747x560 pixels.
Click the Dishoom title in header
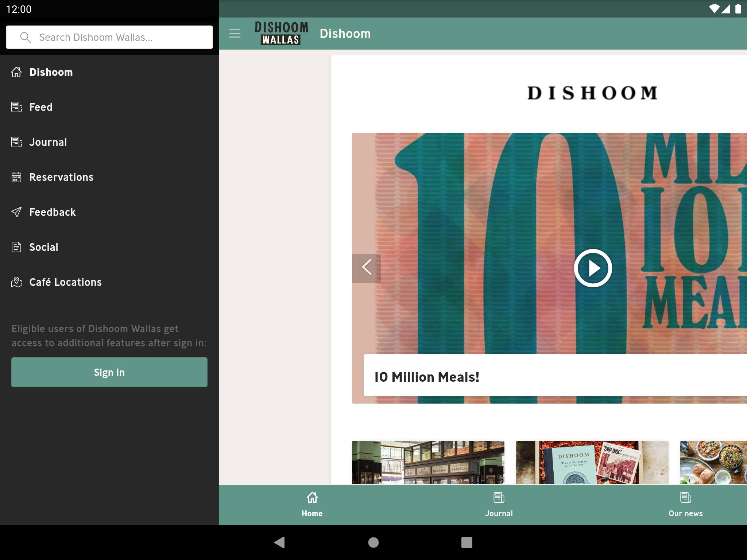[345, 34]
